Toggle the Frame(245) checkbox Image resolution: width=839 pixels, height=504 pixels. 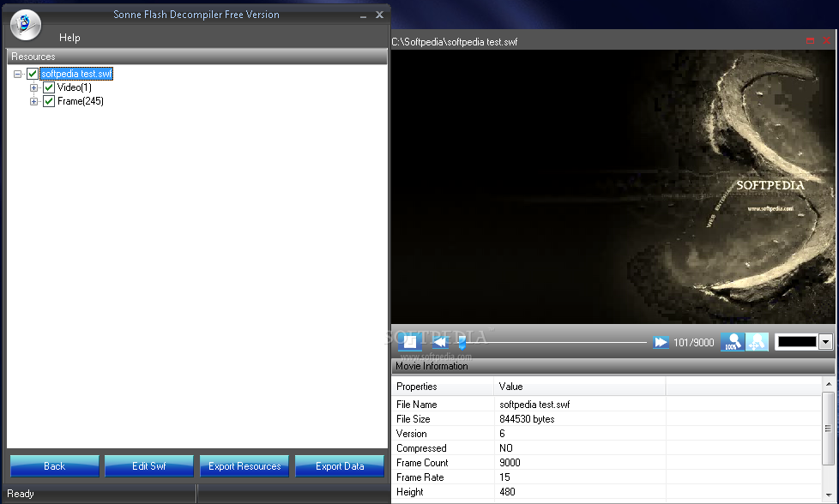(49, 101)
